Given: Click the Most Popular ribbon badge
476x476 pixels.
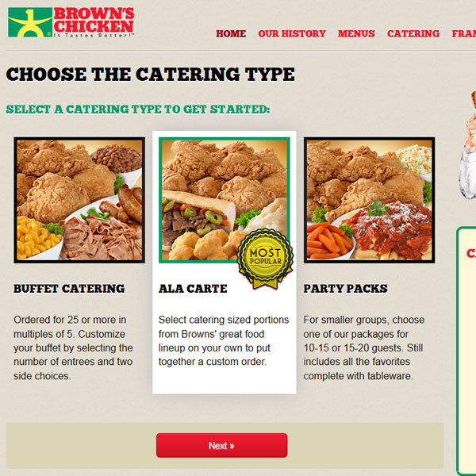Looking at the screenshot, I should 265,259.
